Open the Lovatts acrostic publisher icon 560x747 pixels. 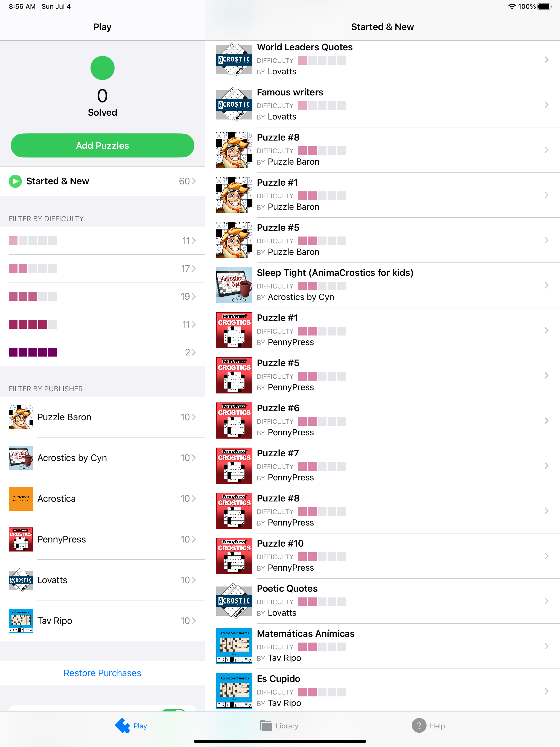coord(21,580)
